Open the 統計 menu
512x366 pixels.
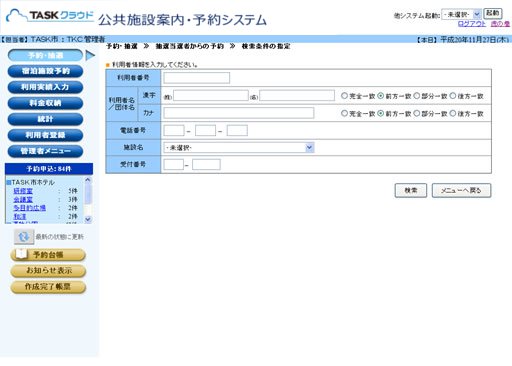[45, 119]
